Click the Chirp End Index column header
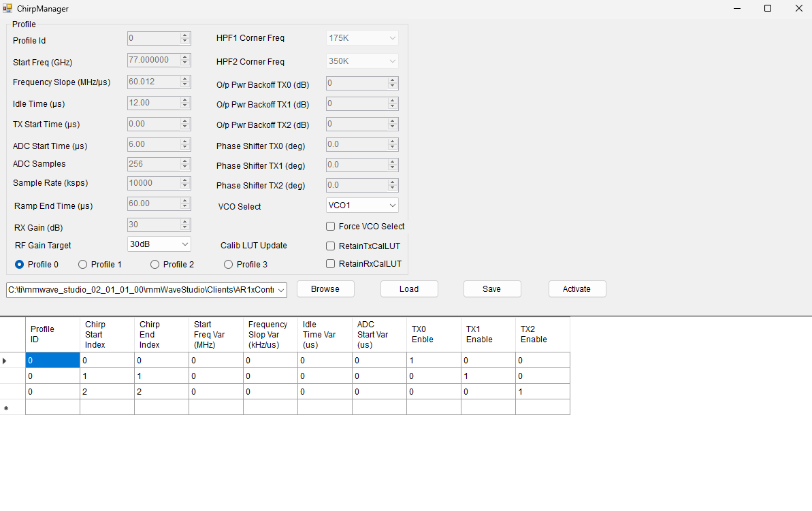 tap(161, 335)
